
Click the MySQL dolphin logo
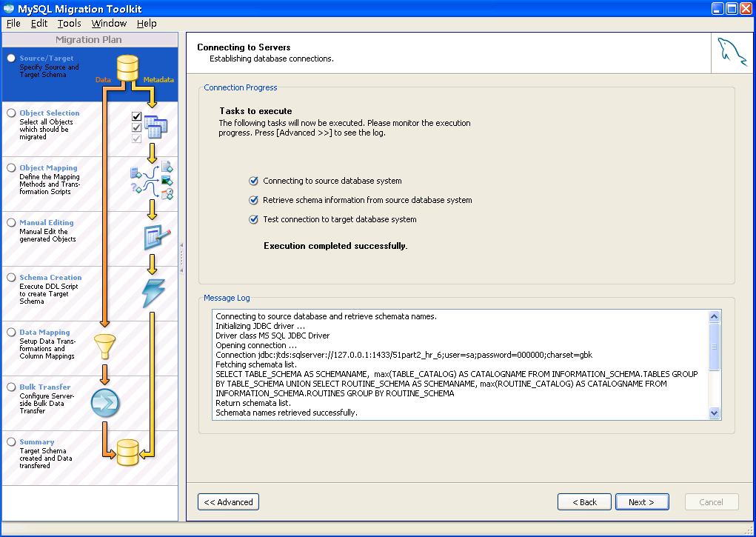[732, 52]
